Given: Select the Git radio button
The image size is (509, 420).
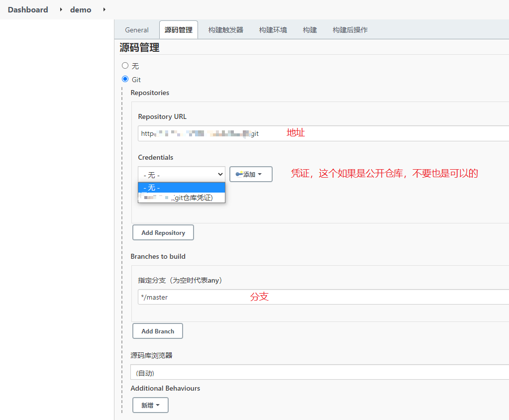Looking at the screenshot, I should click(125, 79).
